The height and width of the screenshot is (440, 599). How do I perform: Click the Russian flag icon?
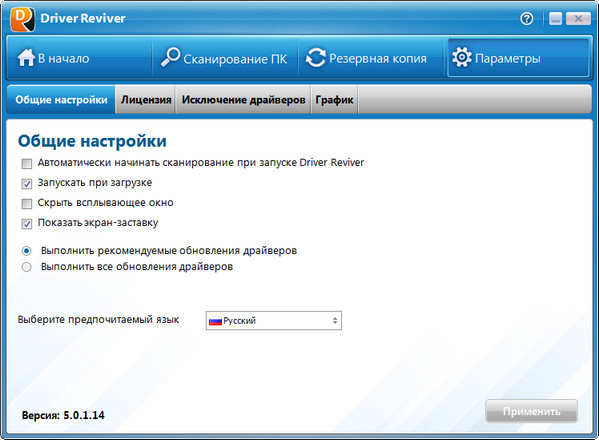tap(215, 321)
